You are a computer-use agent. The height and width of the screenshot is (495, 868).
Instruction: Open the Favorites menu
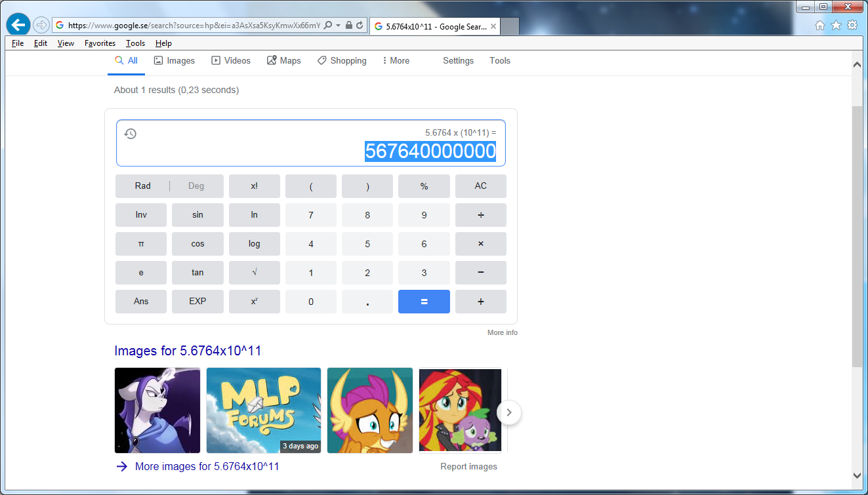(100, 43)
